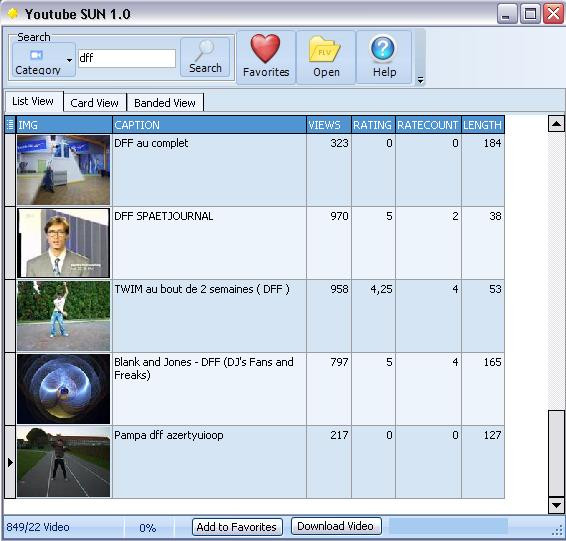Maximize the Youtube SUN window
The height and width of the screenshot is (541, 566).
(x=530, y=14)
